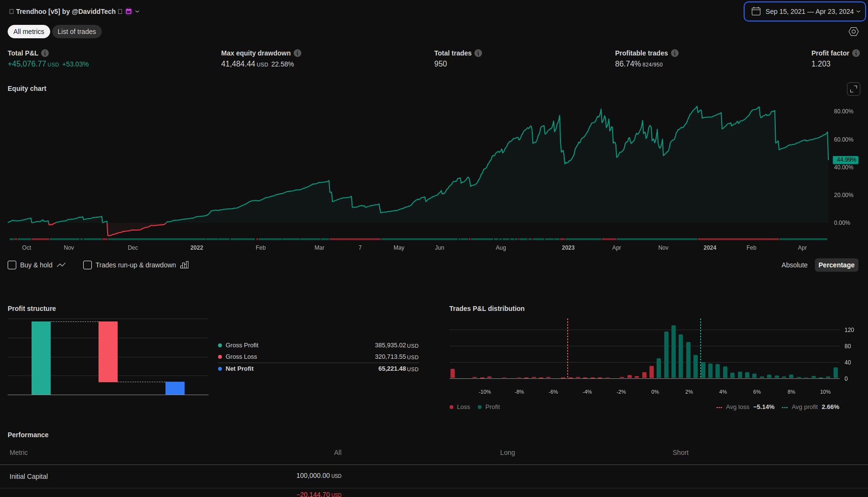Viewport: 868px width, 497px height.
Task: Open the settings hexagon icon at top right
Action: [x=853, y=32]
